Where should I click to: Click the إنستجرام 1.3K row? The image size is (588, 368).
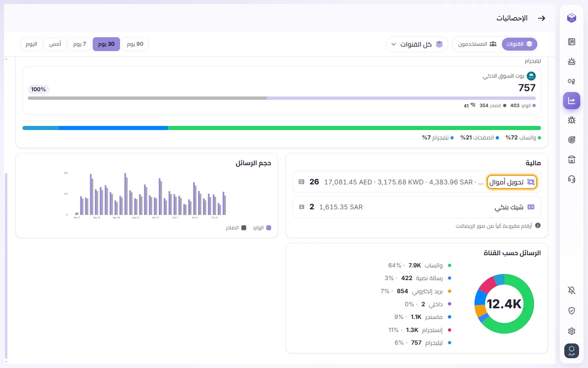(x=420, y=330)
